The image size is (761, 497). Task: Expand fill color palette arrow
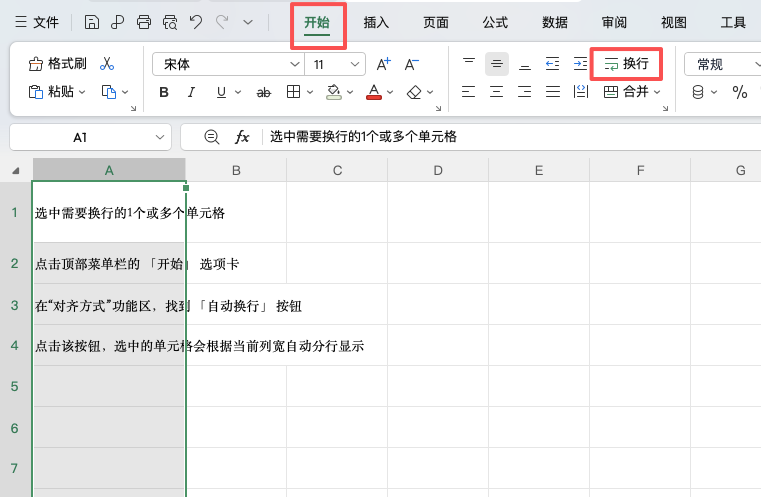pyautogui.click(x=350, y=92)
